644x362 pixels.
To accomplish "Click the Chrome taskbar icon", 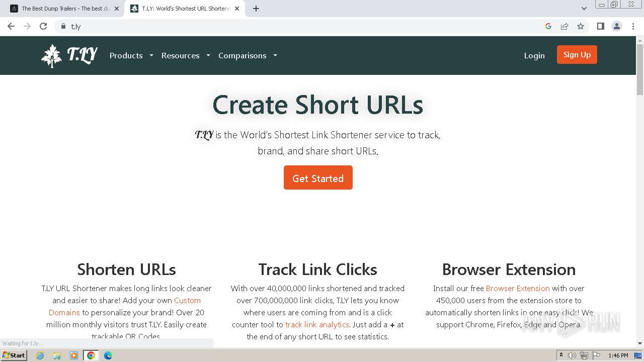I will coord(91,355).
